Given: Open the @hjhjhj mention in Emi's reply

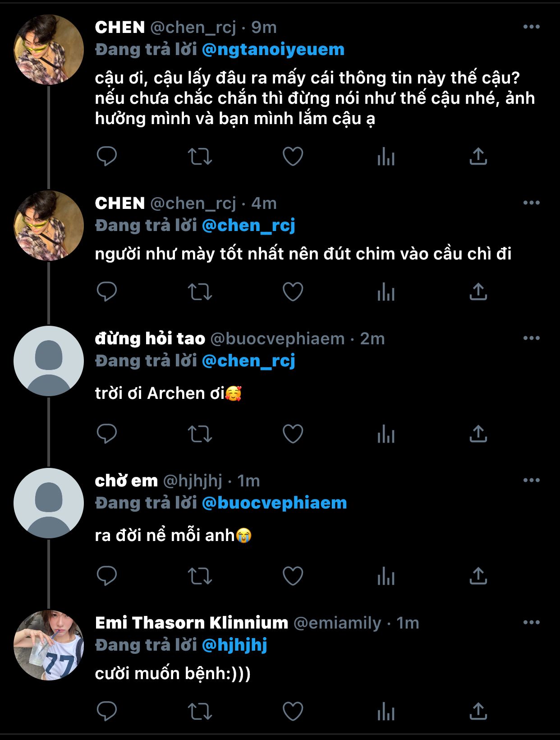Looking at the screenshot, I should [234, 645].
